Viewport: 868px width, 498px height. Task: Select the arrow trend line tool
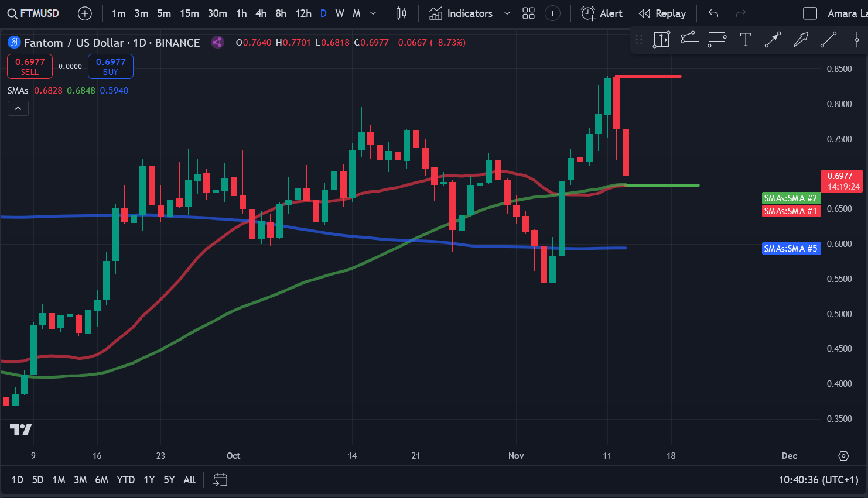773,40
